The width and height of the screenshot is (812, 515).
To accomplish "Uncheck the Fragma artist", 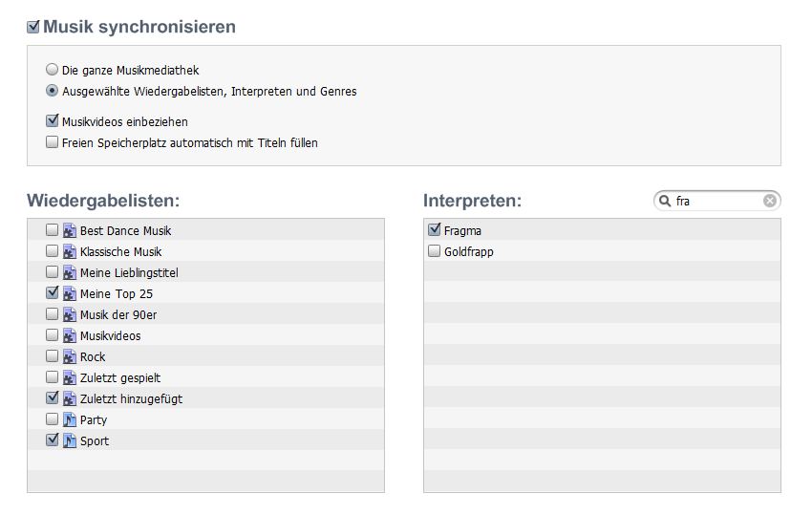I will [x=434, y=229].
